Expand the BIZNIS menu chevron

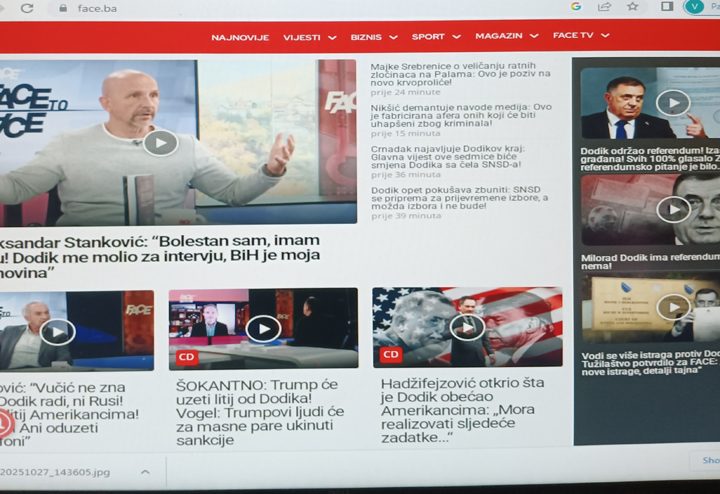click(394, 37)
